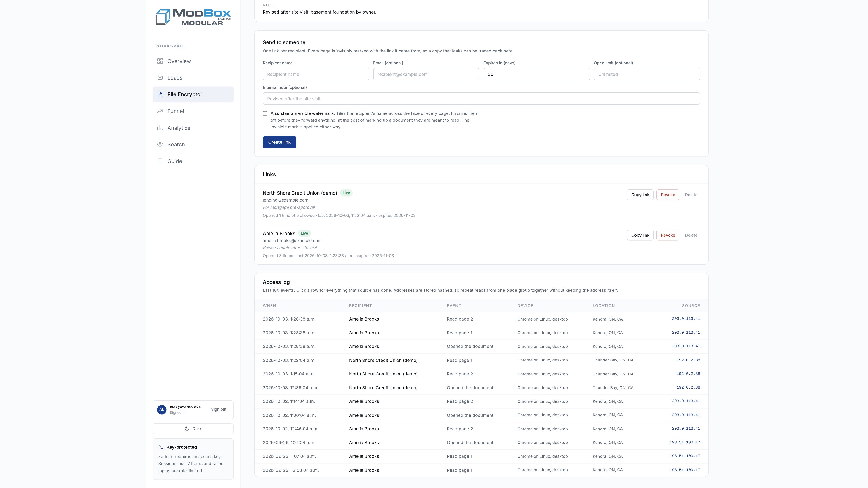This screenshot has width=868, height=488.
Task: Click the Open limit input field
Action: tap(647, 74)
